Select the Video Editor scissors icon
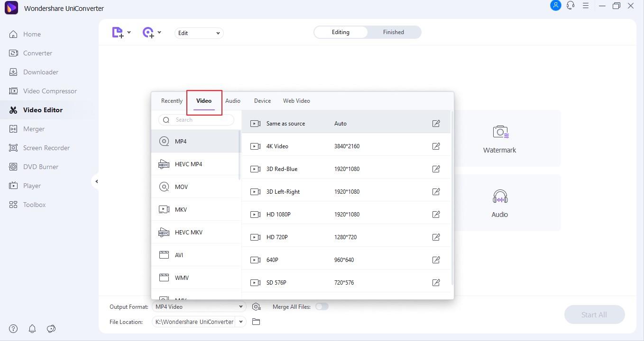Screen dimensions: 644x341 click(x=13, y=110)
